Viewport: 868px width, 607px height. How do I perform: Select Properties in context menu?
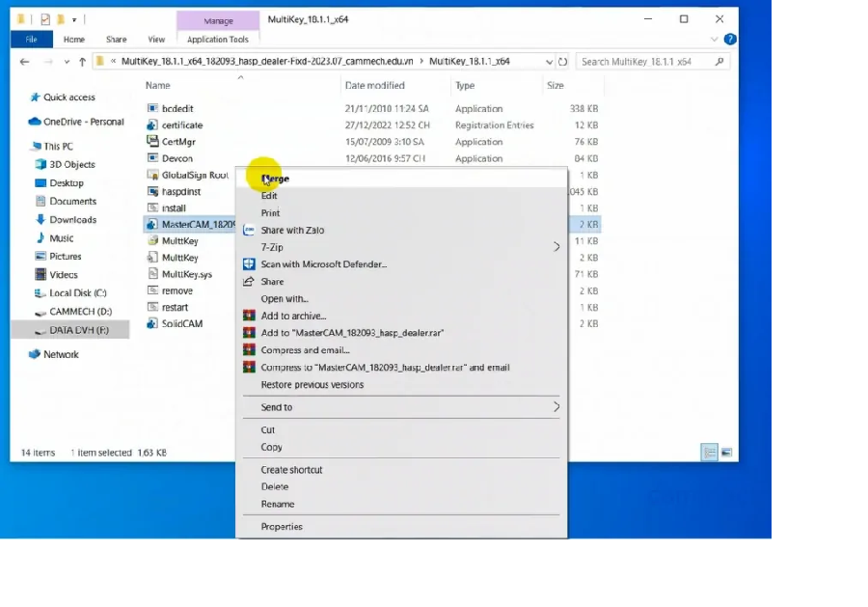(282, 527)
